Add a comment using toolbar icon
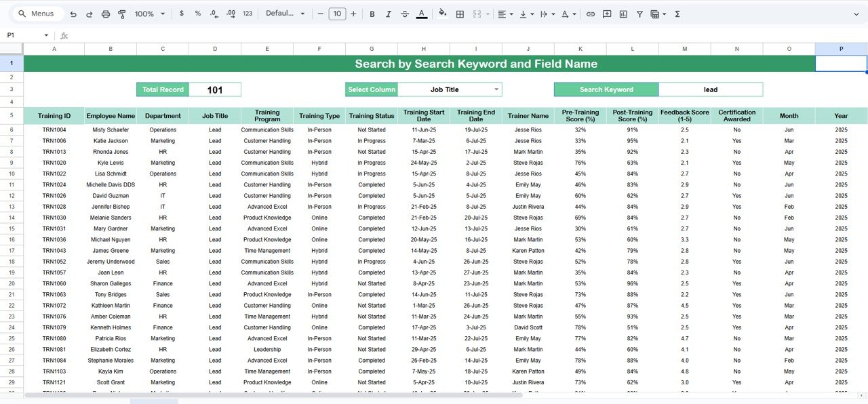The width and height of the screenshot is (868, 404). [x=607, y=14]
